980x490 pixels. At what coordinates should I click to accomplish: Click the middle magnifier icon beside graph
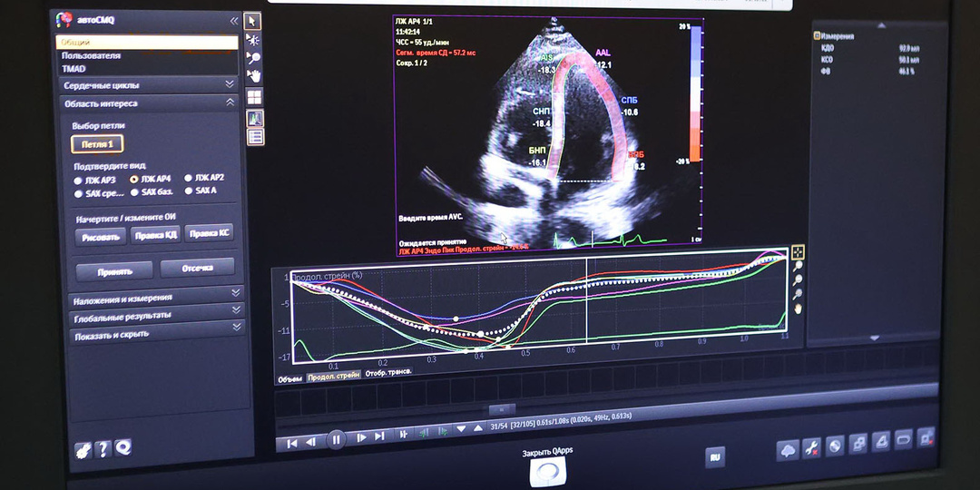pos(798,280)
